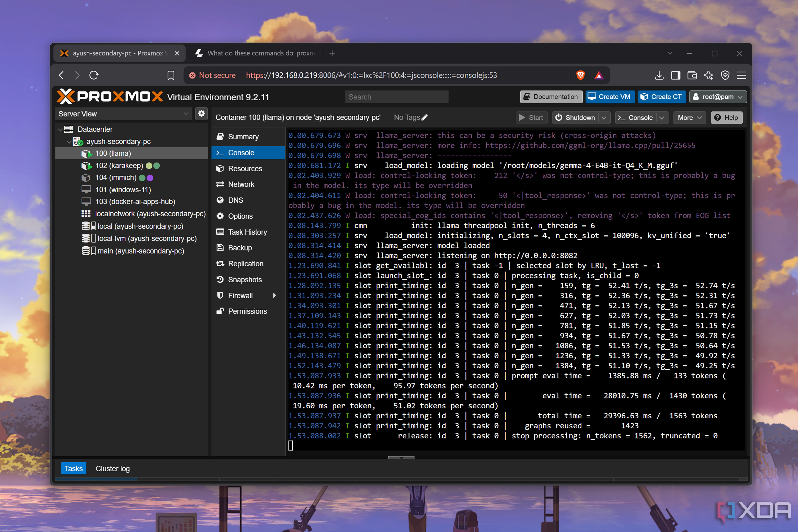The height and width of the screenshot is (532, 798).
Task: Open new browser tab with plus
Action: click(332, 53)
